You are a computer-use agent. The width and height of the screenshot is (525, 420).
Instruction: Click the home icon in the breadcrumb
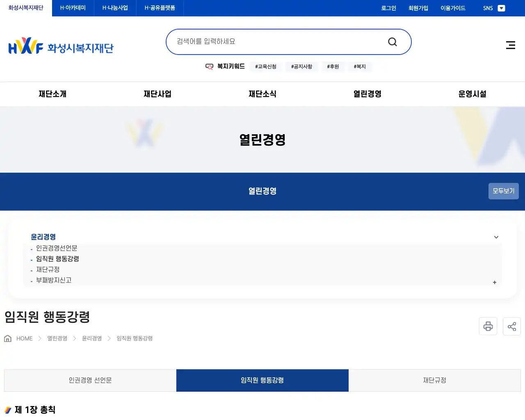7,338
